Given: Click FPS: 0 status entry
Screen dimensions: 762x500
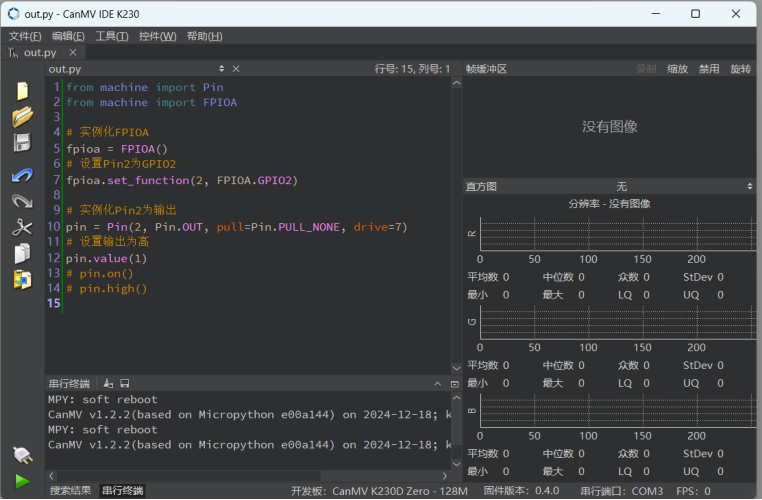Looking at the screenshot, I should pos(693,491).
